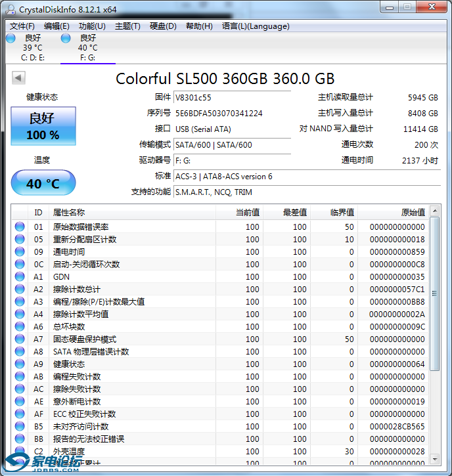The height and width of the screenshot is (476, 452).
Task: Click status circle for row BB 报告的无法校正错误
Action: pos(20,439)
